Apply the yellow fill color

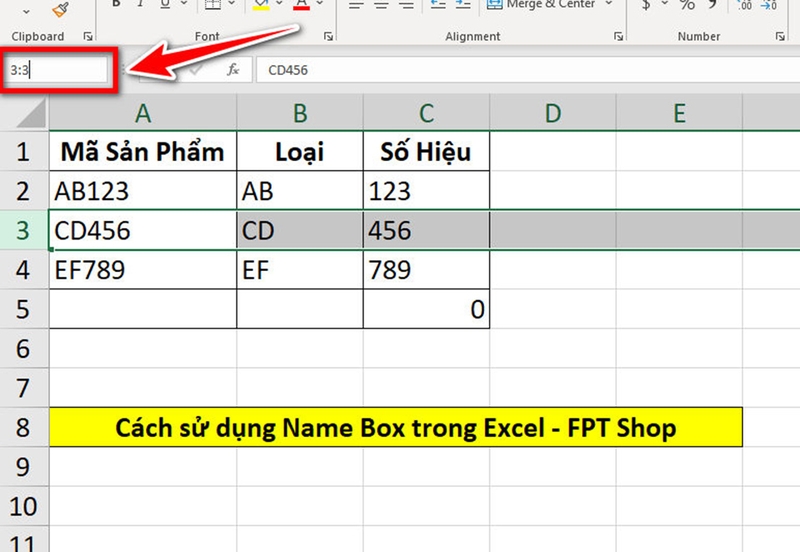(261, 5)
